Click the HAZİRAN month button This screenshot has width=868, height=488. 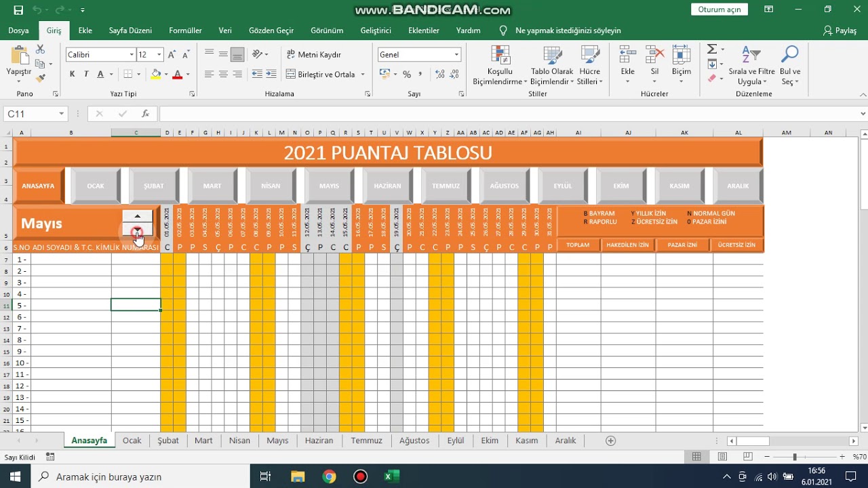coord(387,186)
